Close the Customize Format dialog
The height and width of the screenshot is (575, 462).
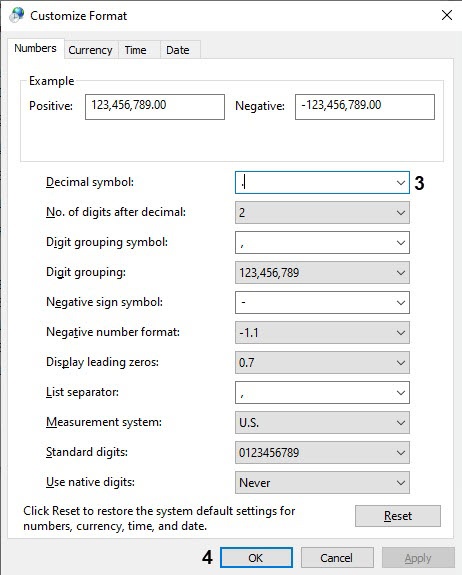[447, 15]
